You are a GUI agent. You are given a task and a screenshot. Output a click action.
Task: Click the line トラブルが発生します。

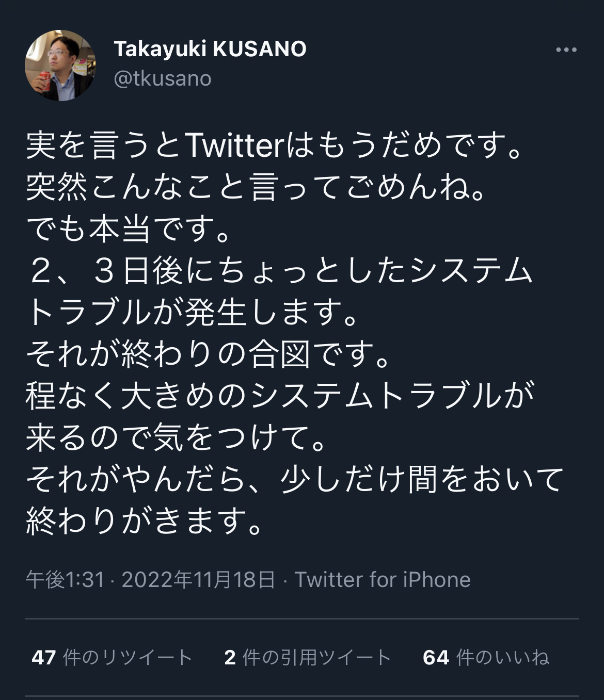point(192,313)
